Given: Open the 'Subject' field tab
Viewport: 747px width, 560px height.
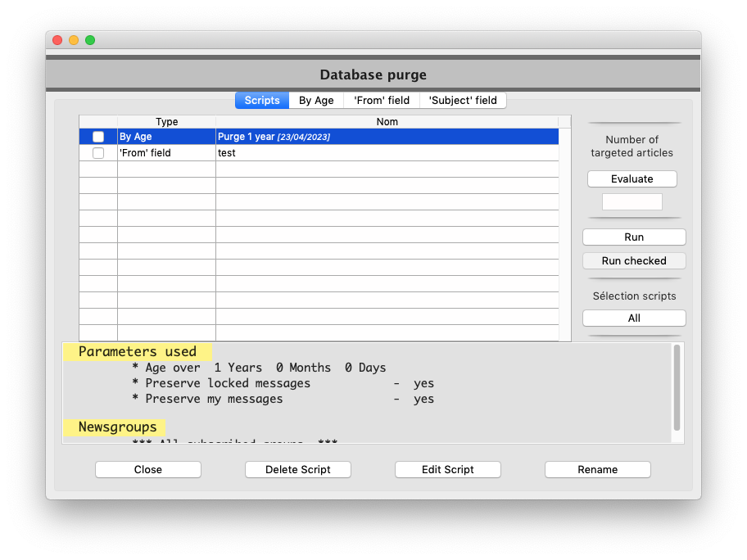Looking at the screenshot, I should [463, 101].
